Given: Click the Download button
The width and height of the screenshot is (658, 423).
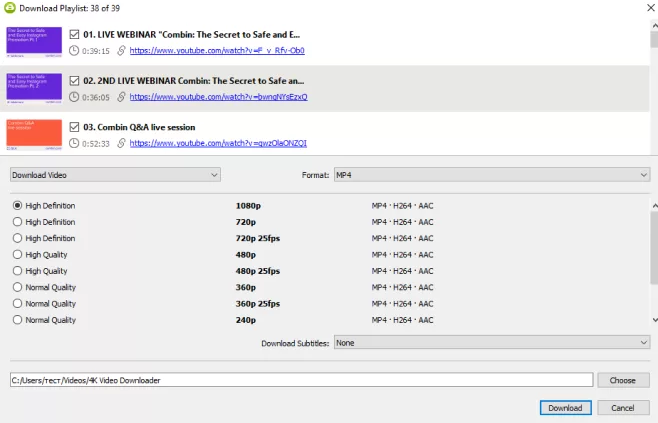Looking at the screenshot, I should tap(566, 408).
